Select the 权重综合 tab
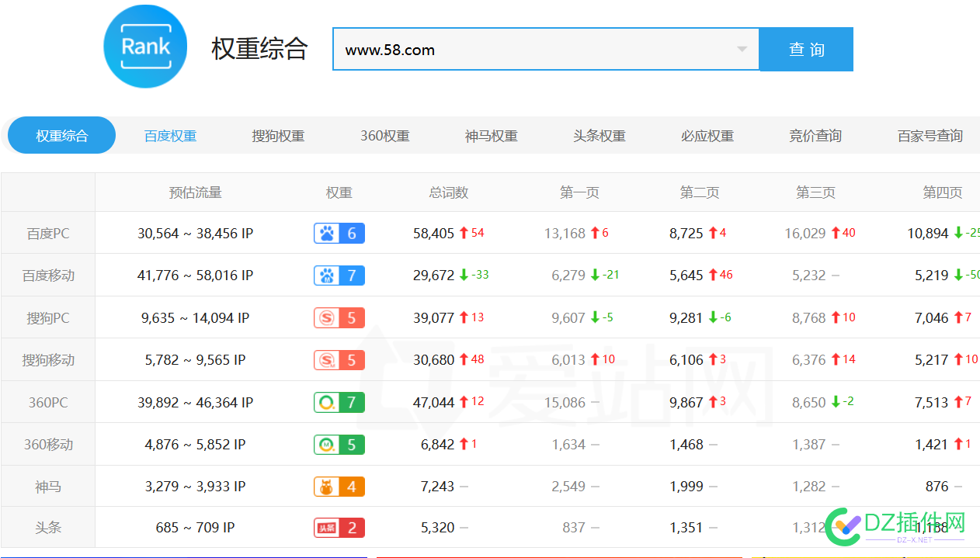Screen dimensions: 980x558 click(x=62, y=136)
